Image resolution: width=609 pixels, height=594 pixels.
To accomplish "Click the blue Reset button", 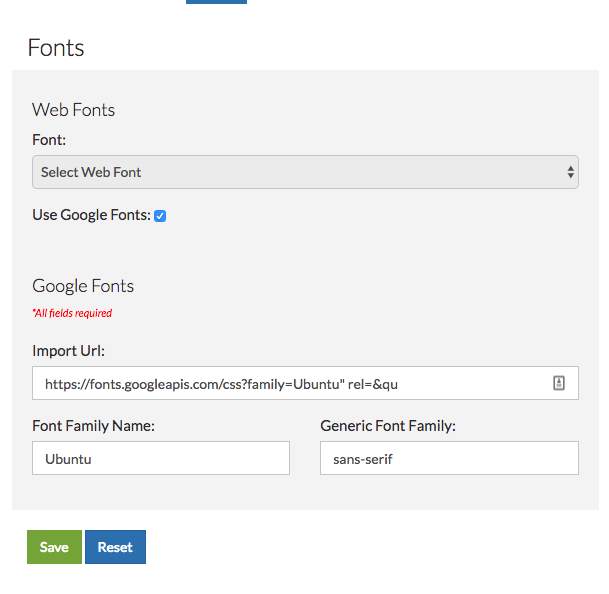I will [x=115, y=547].
